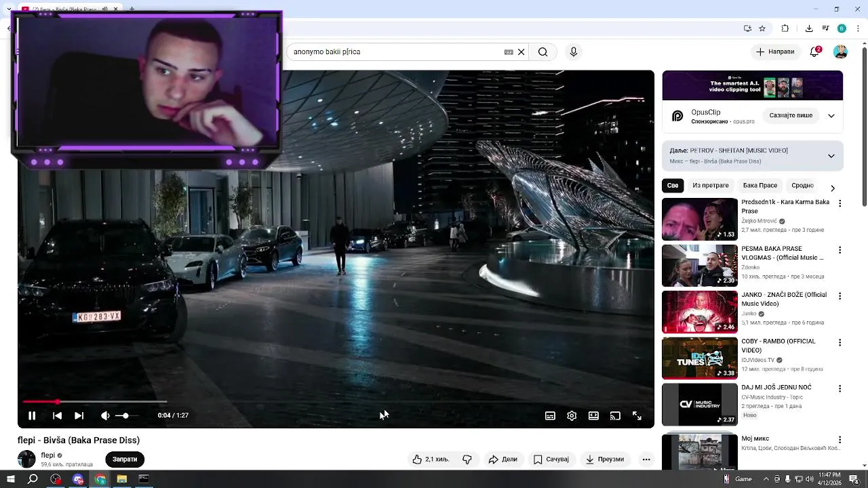The height and width of the screenshot is (488, 868).
Task: Select the Све filter chip
Action: click(672, 185)
